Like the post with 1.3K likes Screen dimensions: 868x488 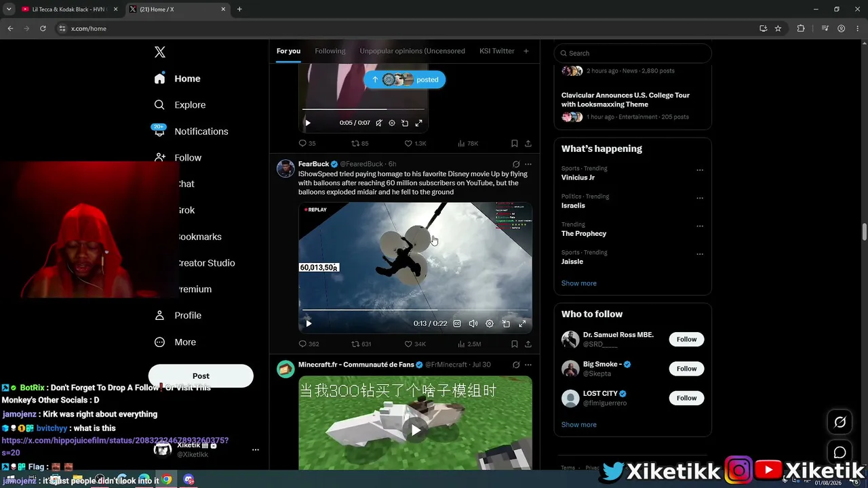point(415,144)
